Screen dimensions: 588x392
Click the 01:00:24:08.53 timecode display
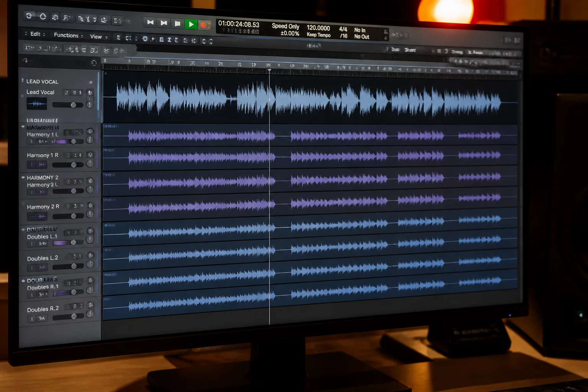click(238, 24)
